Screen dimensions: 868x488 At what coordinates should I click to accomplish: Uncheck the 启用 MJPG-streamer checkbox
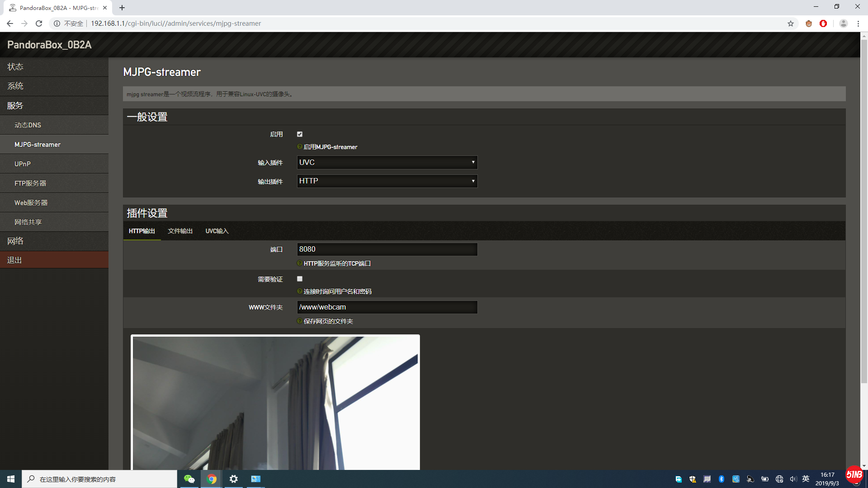300,134
